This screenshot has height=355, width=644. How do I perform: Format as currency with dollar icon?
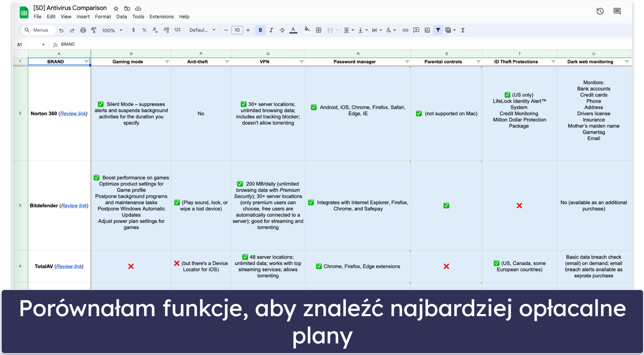tap(134, 30)
